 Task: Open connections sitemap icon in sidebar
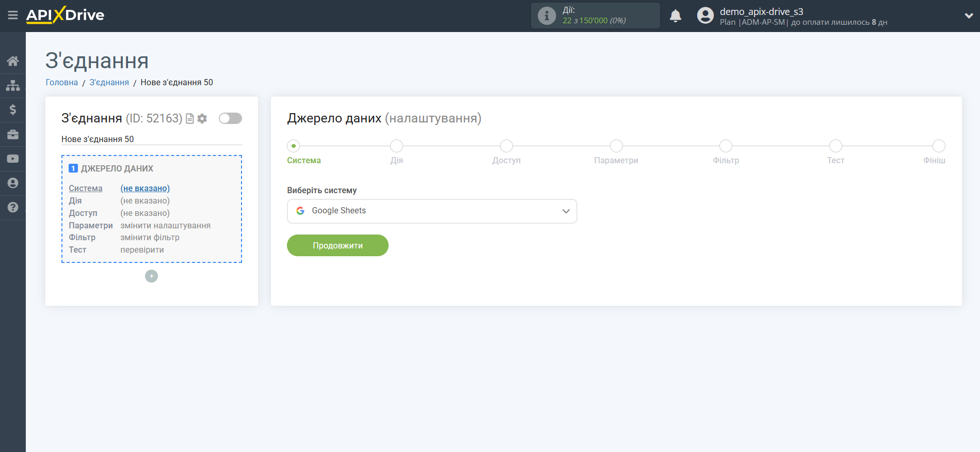pyautogui.click(x=13, y=85)
